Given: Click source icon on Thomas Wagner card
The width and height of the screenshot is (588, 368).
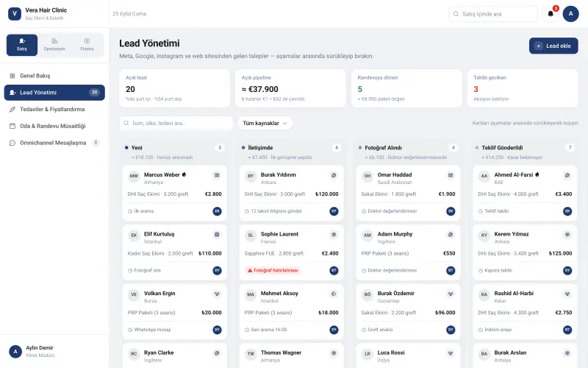Looking at the screenshot, I should coord(334,353).
